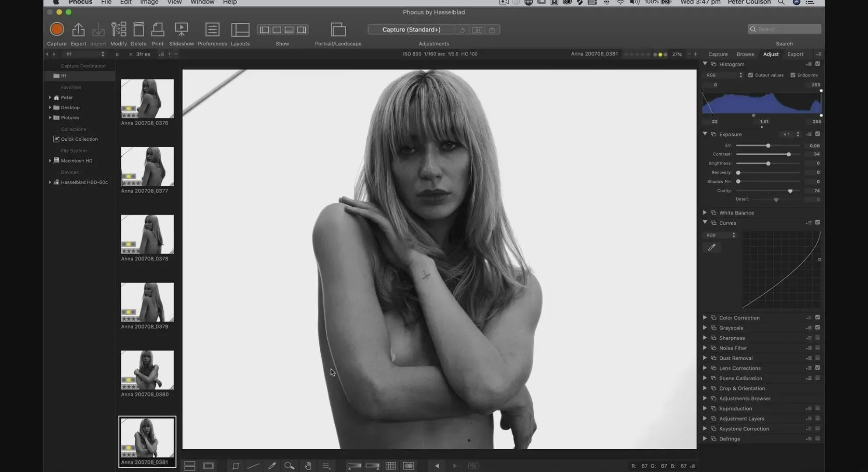Expand the Macintosh HD tree item
Screen dimensions: 868x472
pos(50,161)
